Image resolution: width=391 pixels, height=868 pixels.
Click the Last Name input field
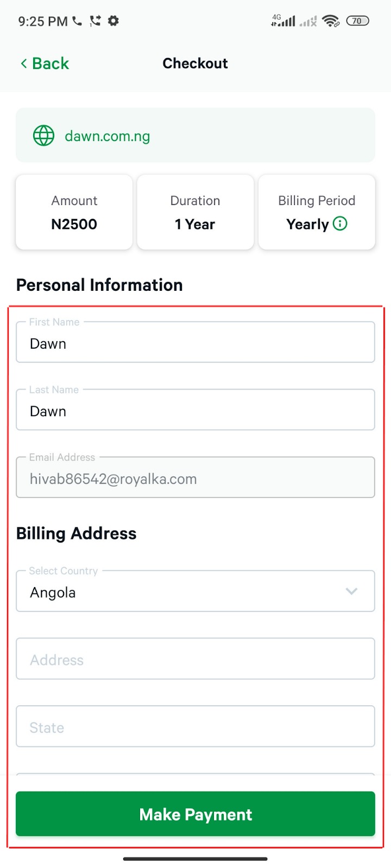(x=195, y=411)
